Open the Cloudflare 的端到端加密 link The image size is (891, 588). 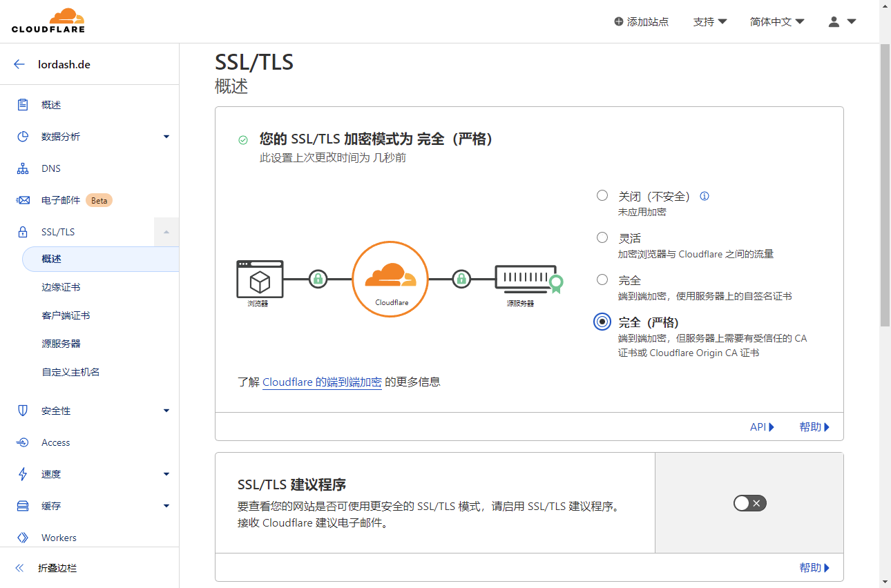tap(322, 382)
